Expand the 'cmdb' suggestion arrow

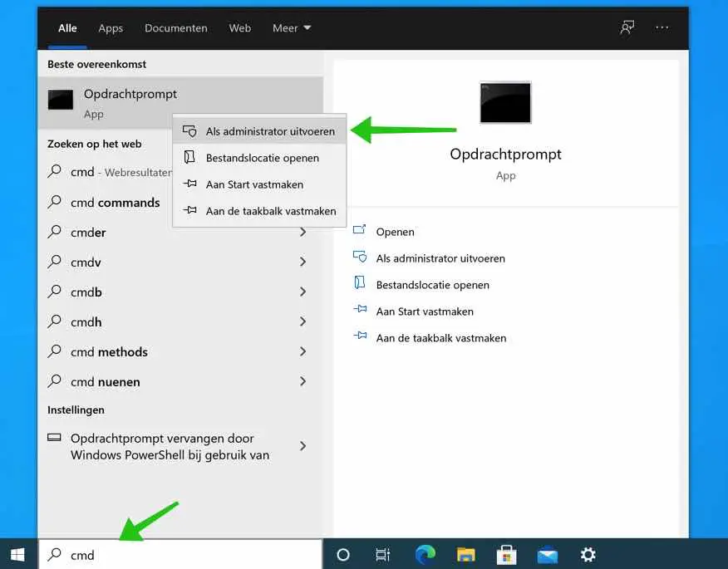[303, 292]
